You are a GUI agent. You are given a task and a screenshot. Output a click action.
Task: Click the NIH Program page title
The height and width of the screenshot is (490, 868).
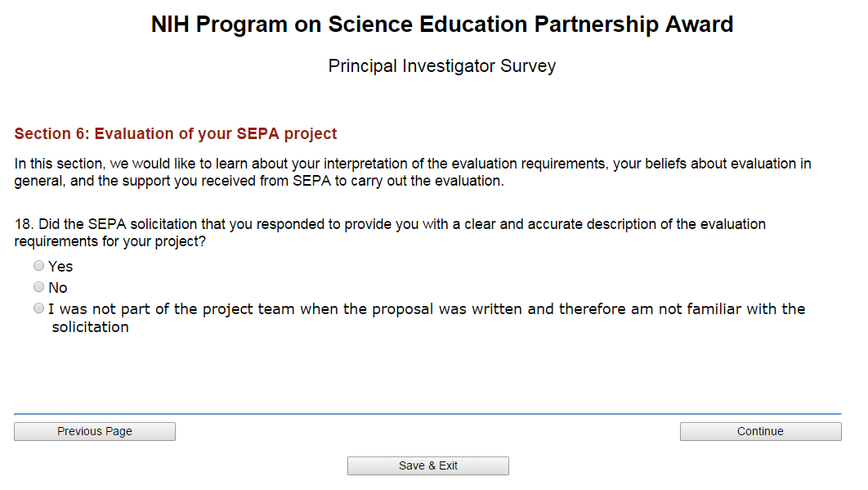(x=441, y=25)
